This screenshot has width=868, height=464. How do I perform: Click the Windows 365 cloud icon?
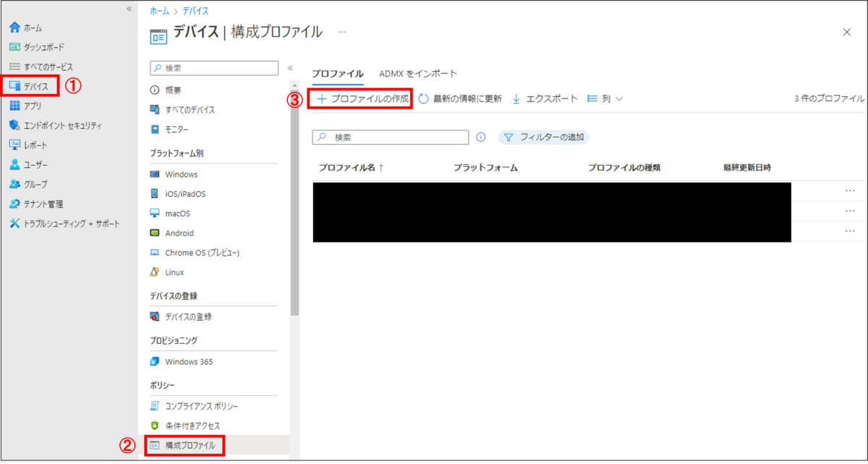pyautogui.click(x=154, y=361)
